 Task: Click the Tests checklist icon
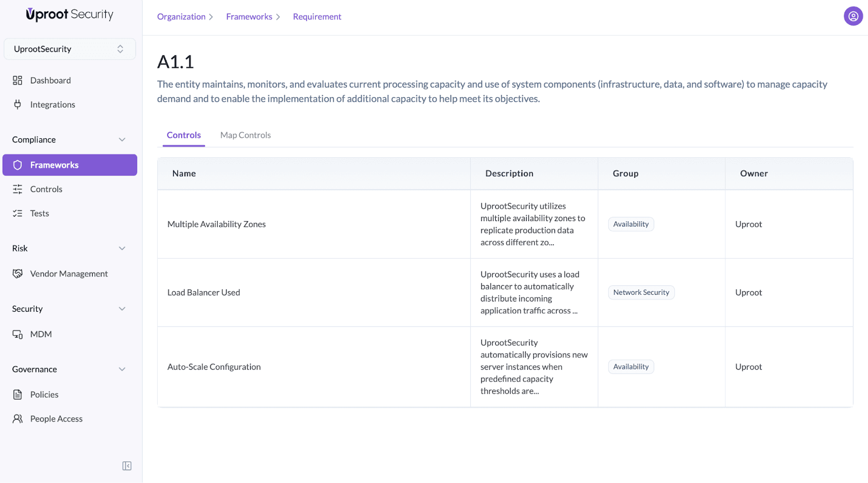[x=17, y=214]
